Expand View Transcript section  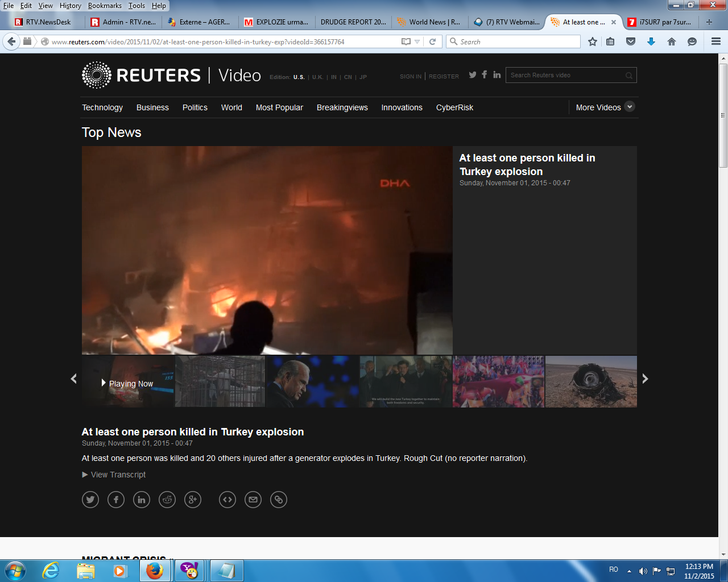coord(114,475)
